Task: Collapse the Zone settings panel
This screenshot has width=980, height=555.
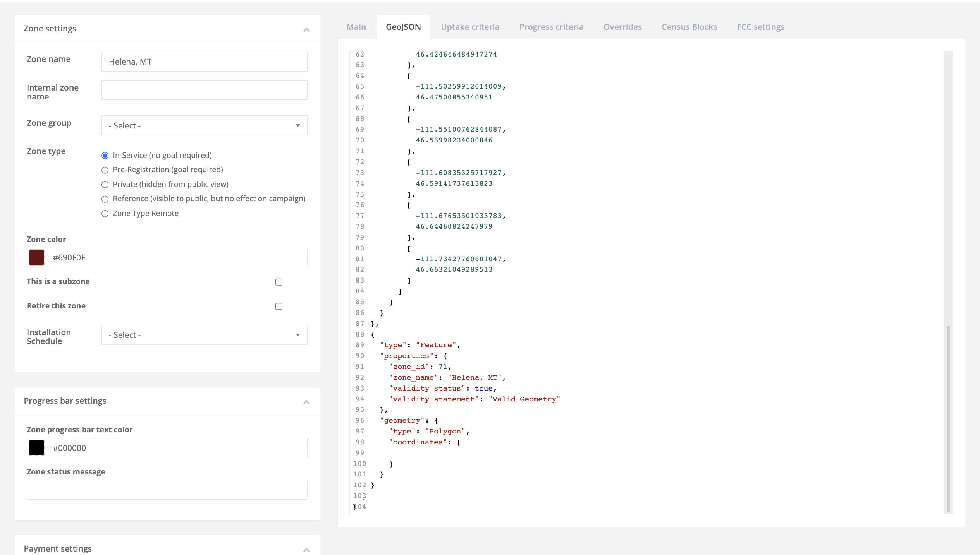Action: tap(306, 29)
